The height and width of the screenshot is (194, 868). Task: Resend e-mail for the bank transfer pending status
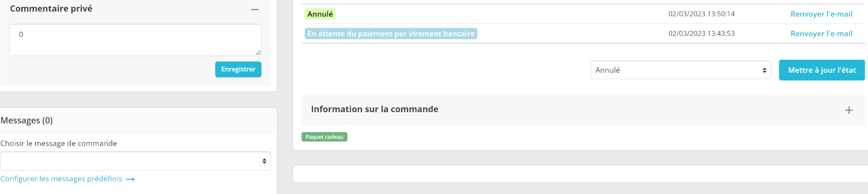(x=821, y=33)
